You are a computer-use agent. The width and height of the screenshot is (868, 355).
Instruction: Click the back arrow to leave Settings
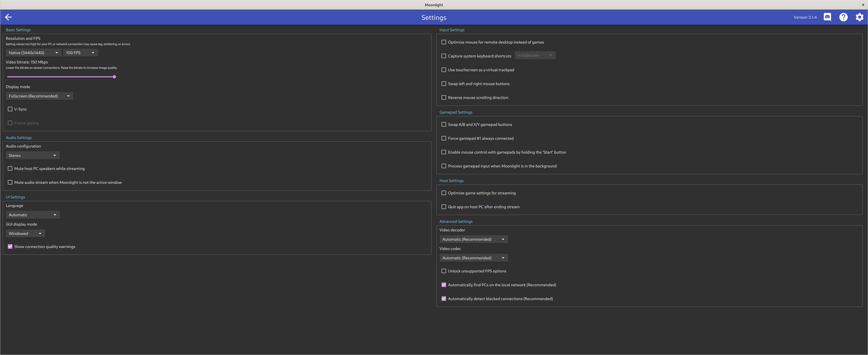pyautogui.click(x=8, y=17)
